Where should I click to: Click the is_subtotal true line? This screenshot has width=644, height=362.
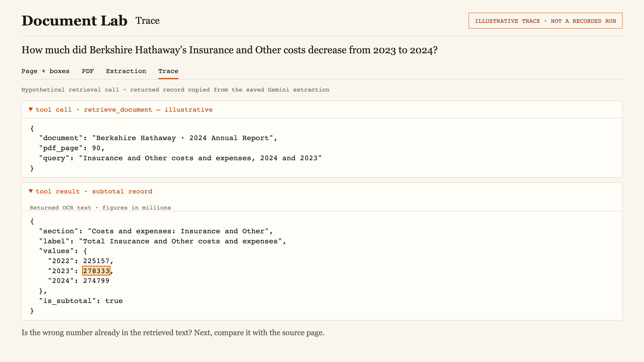coord(81,301)
